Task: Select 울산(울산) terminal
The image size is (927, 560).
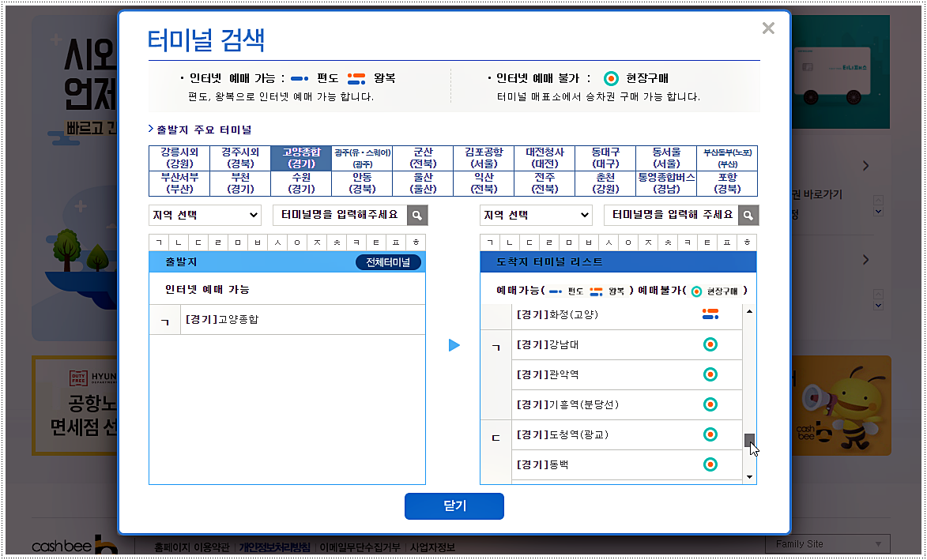Action: [423, 184]
